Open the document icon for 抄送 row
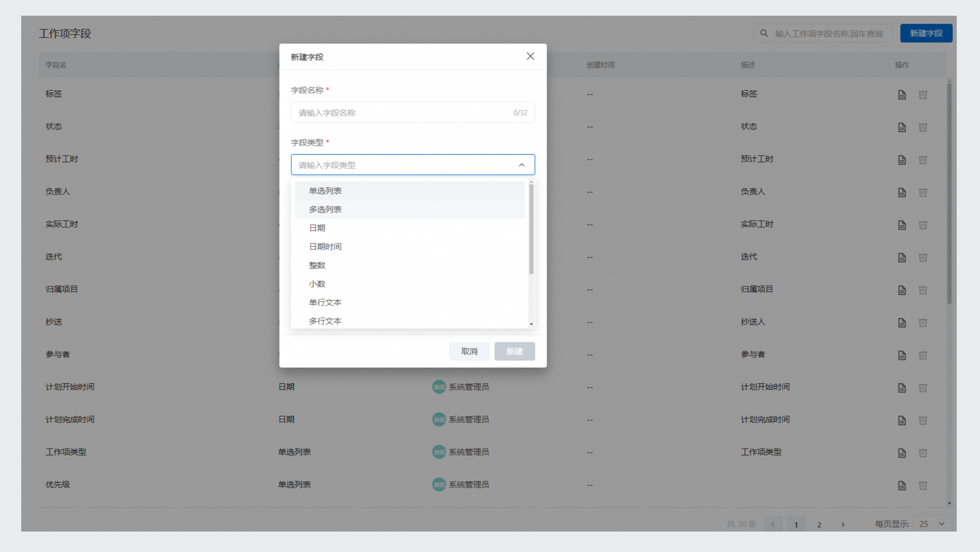This screenshot has height=552, width=980. click(x=902, y=323)
